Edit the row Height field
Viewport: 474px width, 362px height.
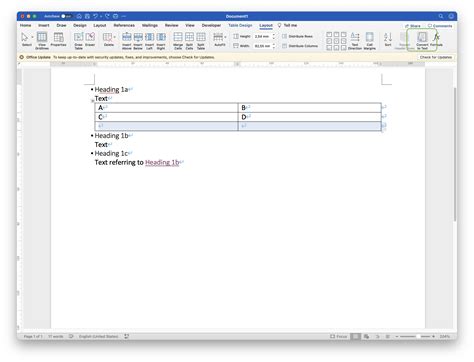(262, 36)
